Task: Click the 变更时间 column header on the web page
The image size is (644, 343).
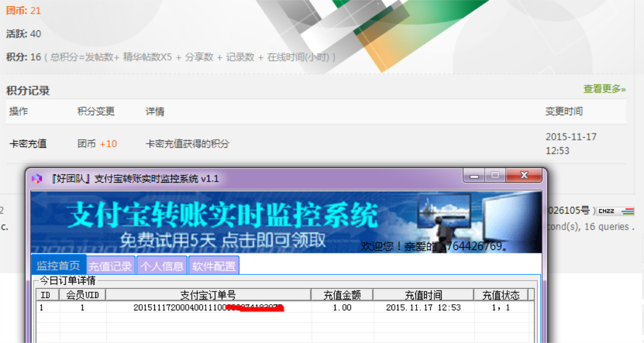Action: point(564,111)
